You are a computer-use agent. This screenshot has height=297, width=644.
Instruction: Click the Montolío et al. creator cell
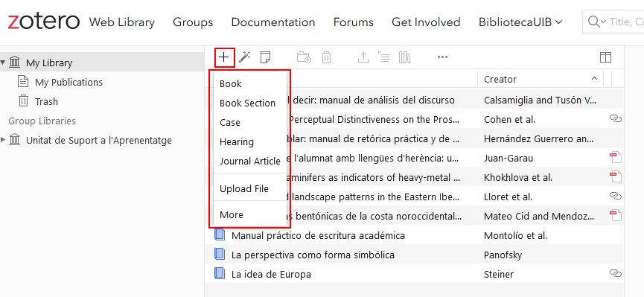pos(515,235)
